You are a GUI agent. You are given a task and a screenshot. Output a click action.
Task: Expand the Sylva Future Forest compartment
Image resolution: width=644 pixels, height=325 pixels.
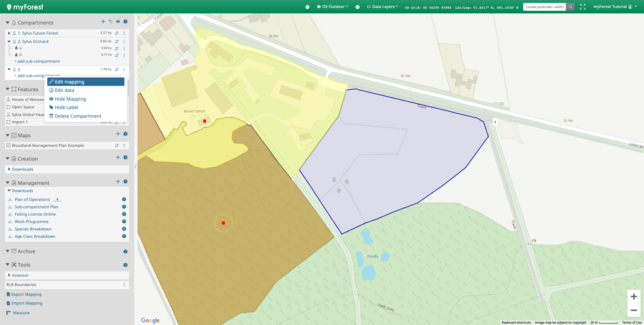[x=9, y=33]
